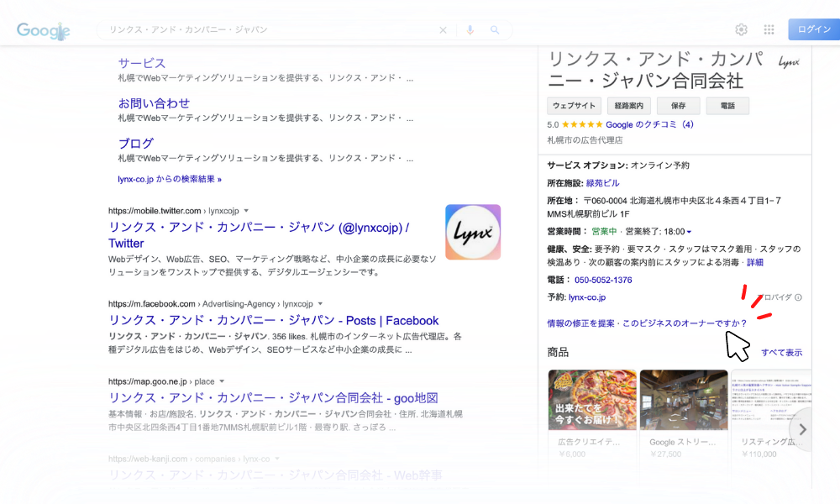The height and width of the screenshot is (504, 840).
Task: Open the サービス sitelink
Action: pos(142,63)
